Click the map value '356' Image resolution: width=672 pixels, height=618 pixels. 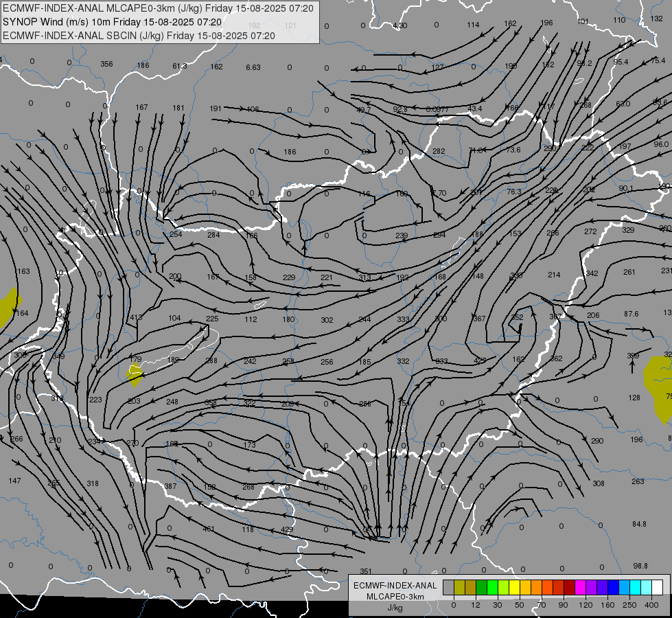click(x=106, y=64)
